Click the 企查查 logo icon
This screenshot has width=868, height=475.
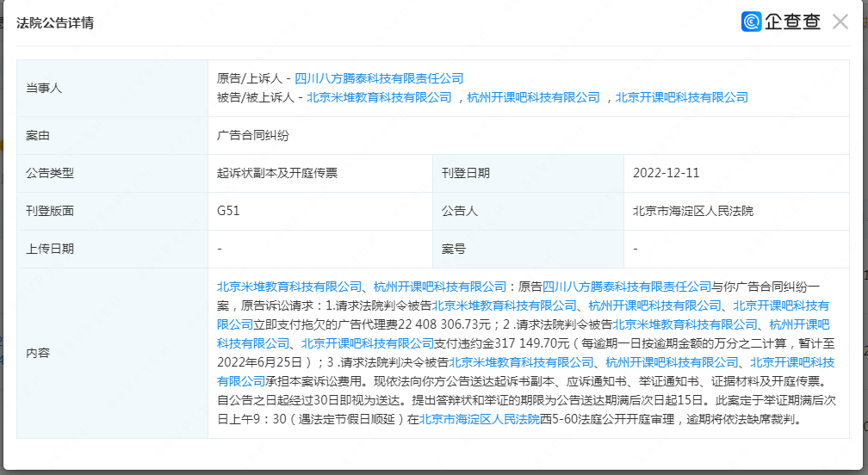click(x=752, y=22)
